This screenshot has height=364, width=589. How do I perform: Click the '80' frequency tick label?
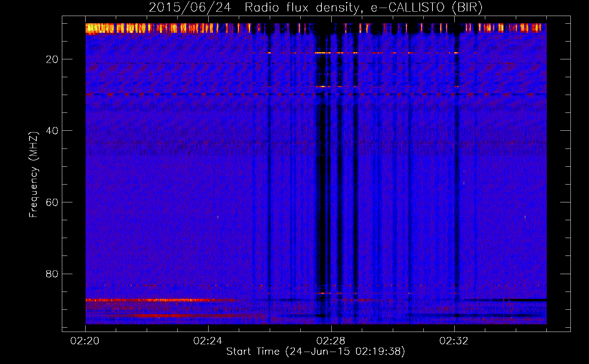click(x=52, y=274)
